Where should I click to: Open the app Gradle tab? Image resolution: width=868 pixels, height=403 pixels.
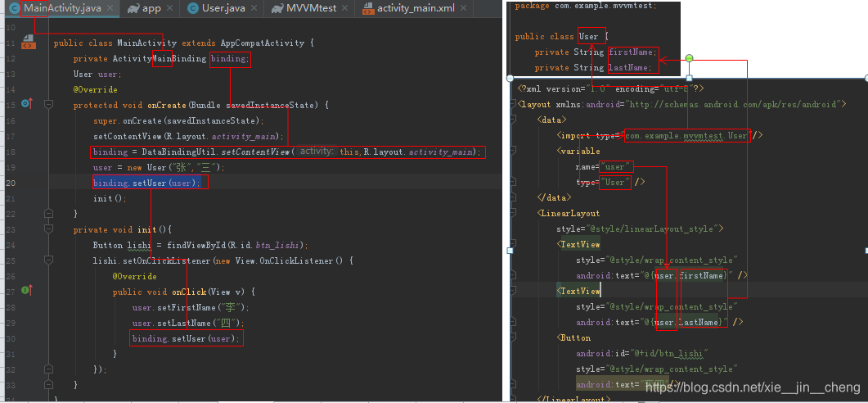coord(151,9)
